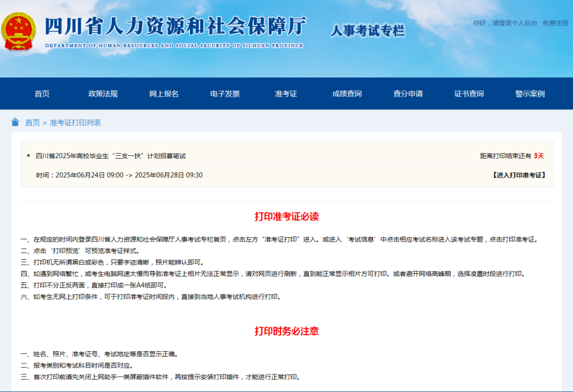573x392 pixels.
Task: Click the national emblem logo
Action: tap(19, 31)
